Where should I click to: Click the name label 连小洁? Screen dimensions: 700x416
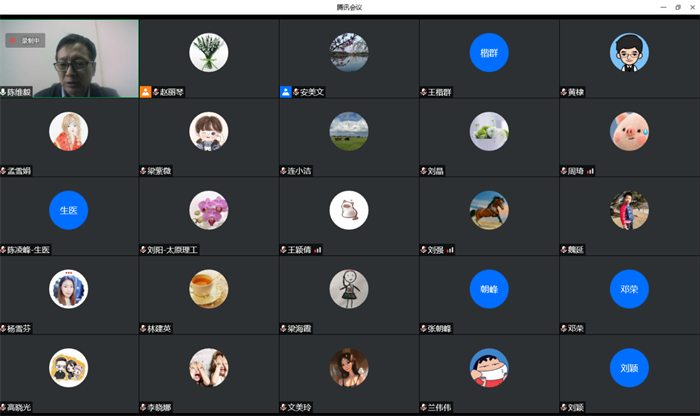304,171
